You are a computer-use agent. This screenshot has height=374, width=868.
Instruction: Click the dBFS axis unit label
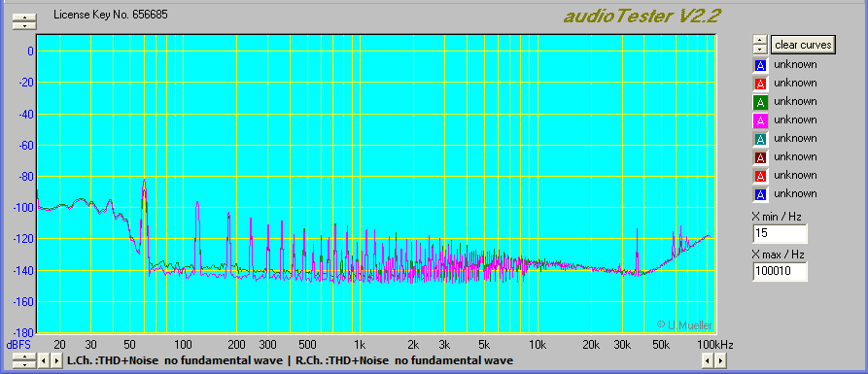click(17, 345)
